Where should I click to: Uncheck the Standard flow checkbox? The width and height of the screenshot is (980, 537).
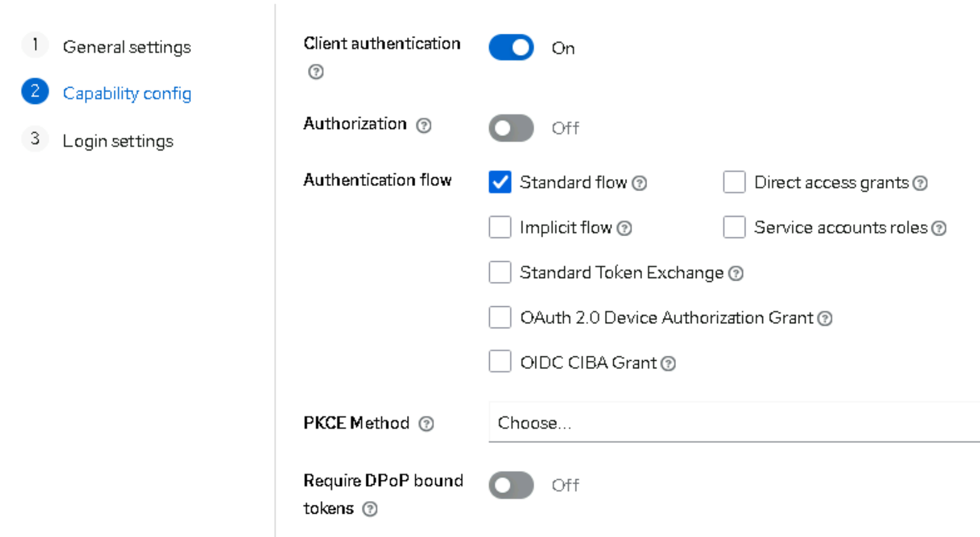(x=500, y=182)
